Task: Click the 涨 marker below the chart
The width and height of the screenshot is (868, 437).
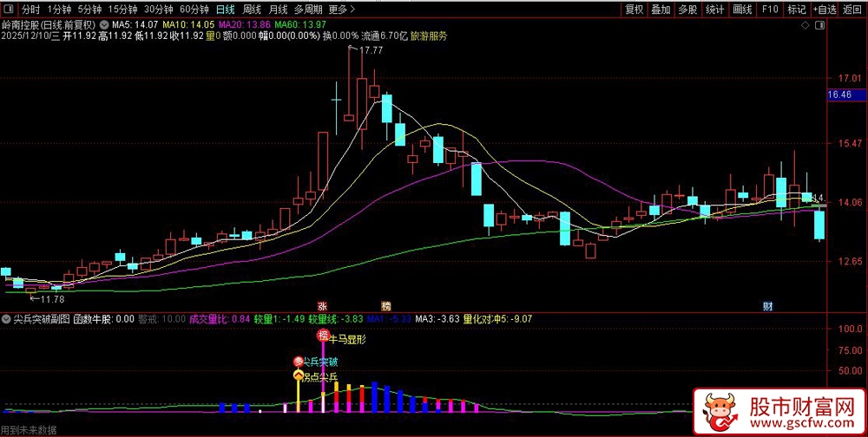Action: (x=321, y=306)
